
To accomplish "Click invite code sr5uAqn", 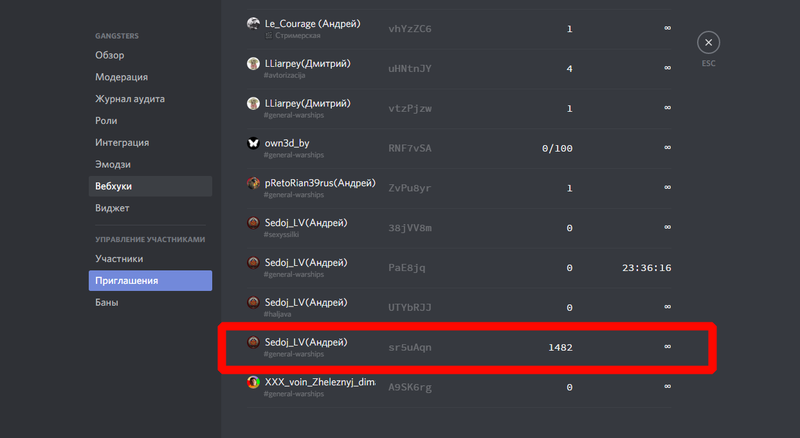I will [x=410, y=348].
